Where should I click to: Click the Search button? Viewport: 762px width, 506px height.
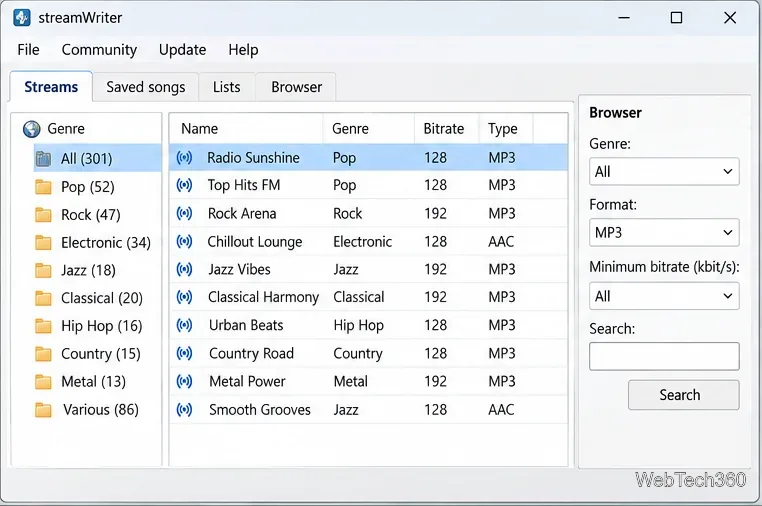pos(683,395)
